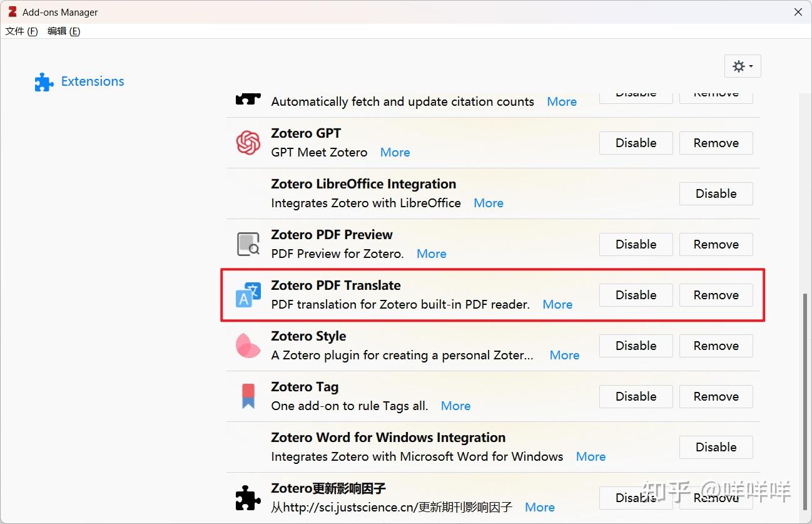The height and width of the screenshot is (524, 812).
Task: Open More link for LibreOffice Integration
Action: pos(489,203)
